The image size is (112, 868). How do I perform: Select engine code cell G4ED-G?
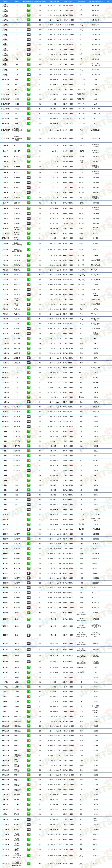tap(96, 407)
